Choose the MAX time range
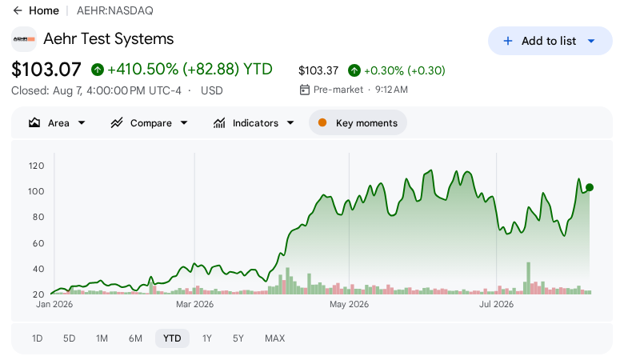The height and width of the screenshot is (364, 624). (274, 338)
